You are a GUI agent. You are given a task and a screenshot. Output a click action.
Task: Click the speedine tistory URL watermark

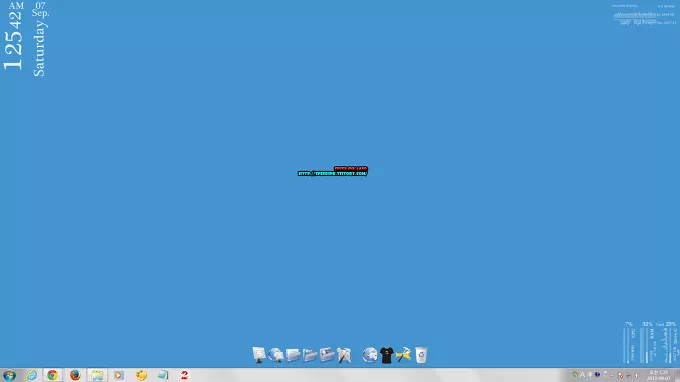pyautogui.click(x=333, y=173)
